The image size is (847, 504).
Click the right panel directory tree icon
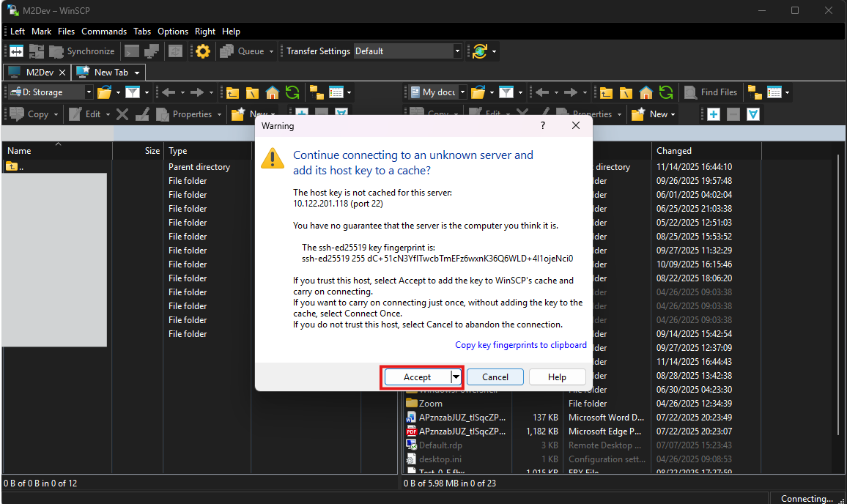pyautogui.click(x=754, y=92)
